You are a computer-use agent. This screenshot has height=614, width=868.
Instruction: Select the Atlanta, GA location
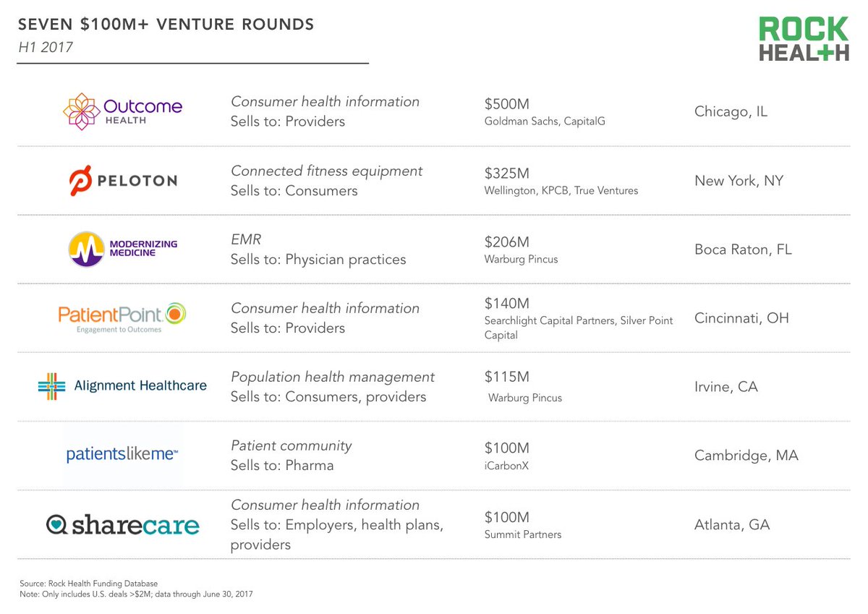732,525
